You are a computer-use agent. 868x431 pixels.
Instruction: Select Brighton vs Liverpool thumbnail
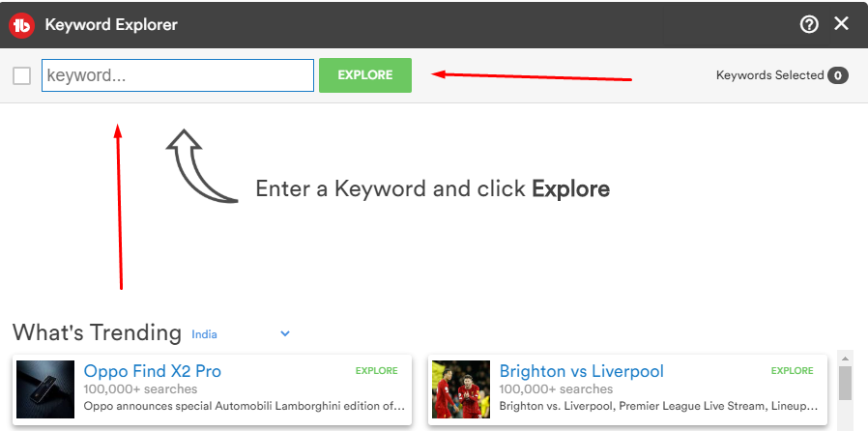(461, 389)
